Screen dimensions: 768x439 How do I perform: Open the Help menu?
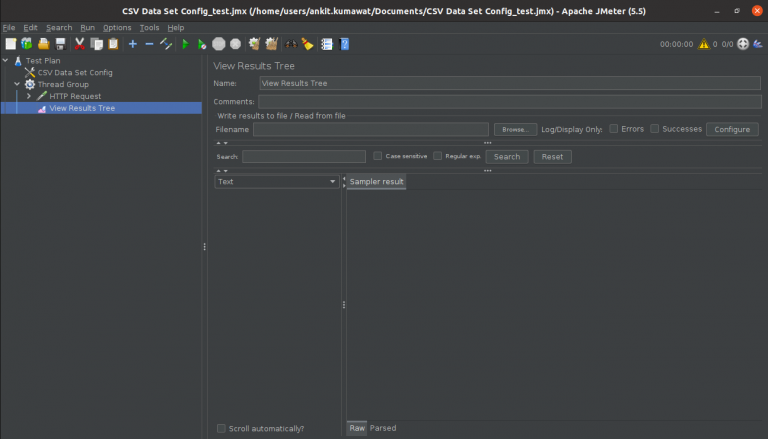click(176, 27)
